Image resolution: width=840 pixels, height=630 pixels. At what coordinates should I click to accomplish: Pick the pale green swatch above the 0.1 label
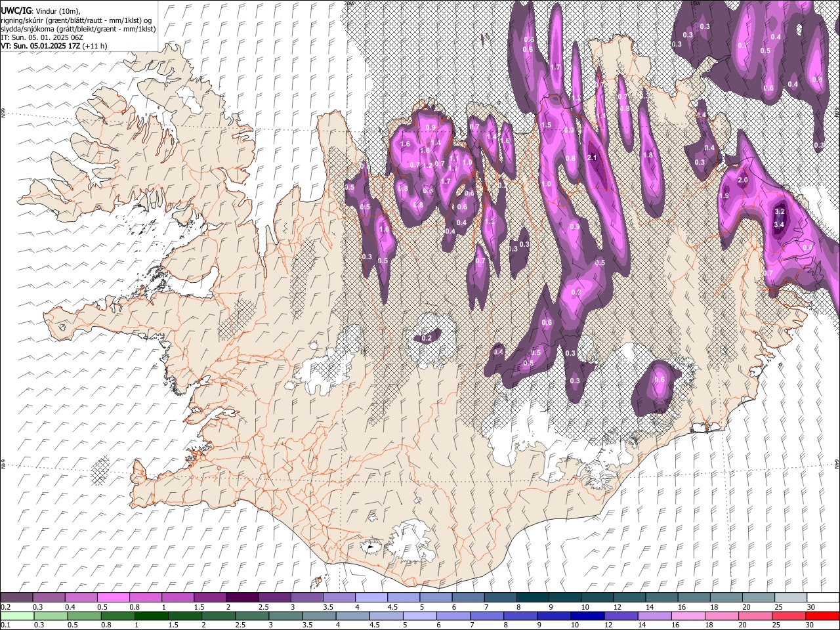(17, 616)
